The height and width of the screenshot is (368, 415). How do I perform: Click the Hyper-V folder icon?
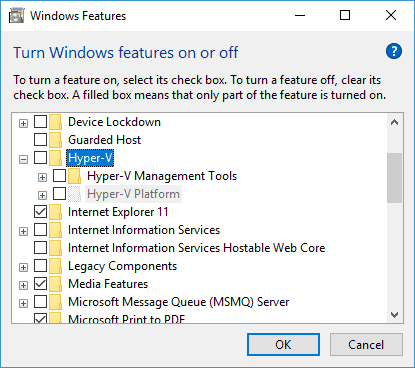[55, 158]
